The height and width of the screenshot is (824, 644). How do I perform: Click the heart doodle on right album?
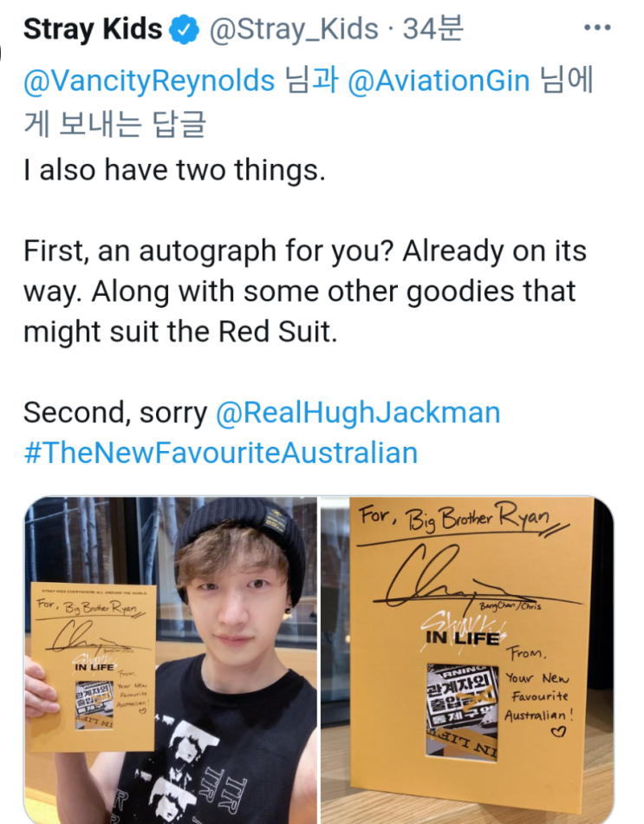coord(559,731)
